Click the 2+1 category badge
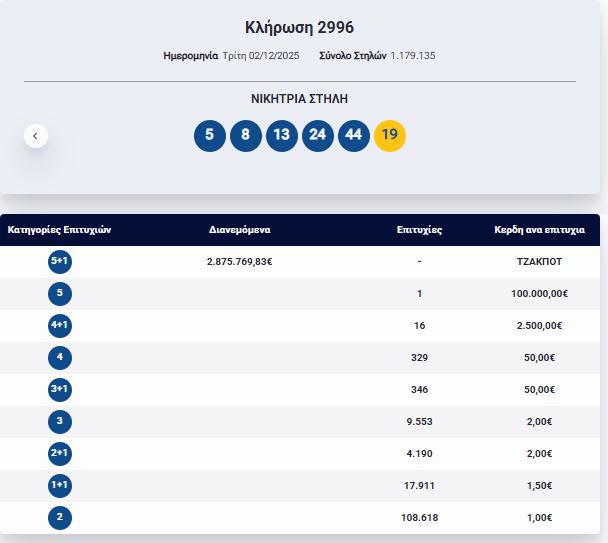This screenshot has height=543, width=608. pos(60,453)
